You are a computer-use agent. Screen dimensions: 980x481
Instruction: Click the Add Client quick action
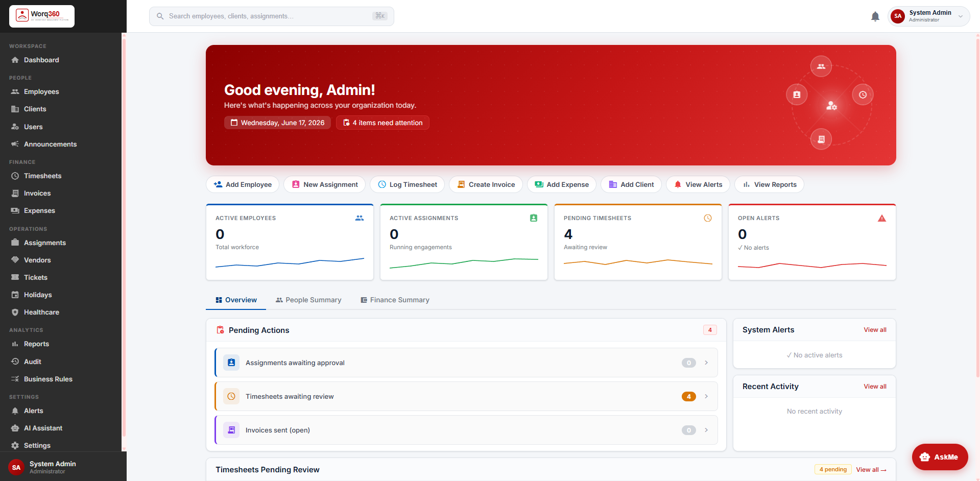coord(631,185)
